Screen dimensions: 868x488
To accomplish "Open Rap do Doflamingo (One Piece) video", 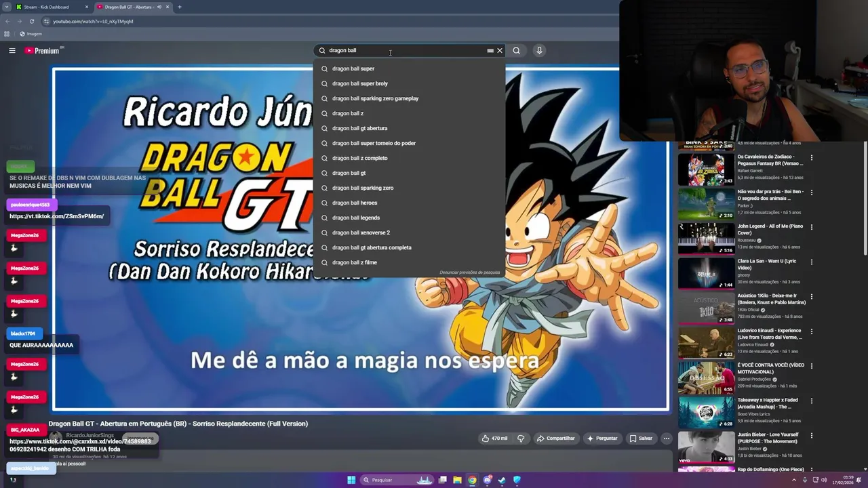I will click(x=770, y=469).
